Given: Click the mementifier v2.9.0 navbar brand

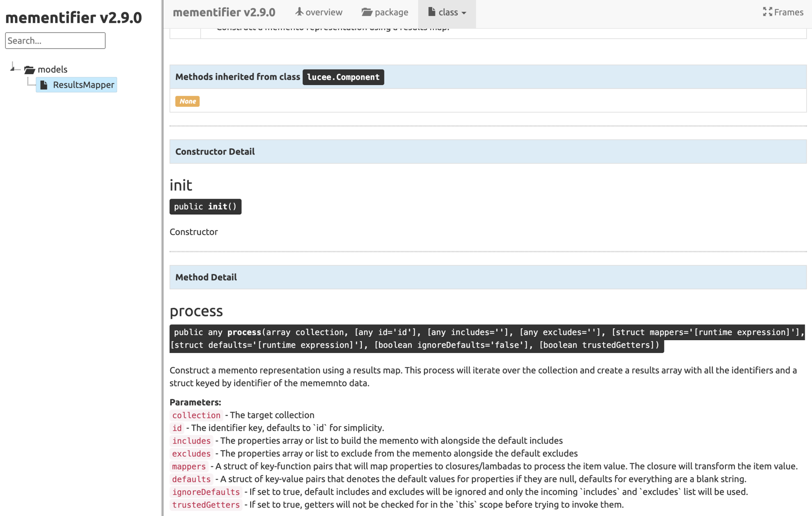Looking at the screenshot, I should click(224, 12).
